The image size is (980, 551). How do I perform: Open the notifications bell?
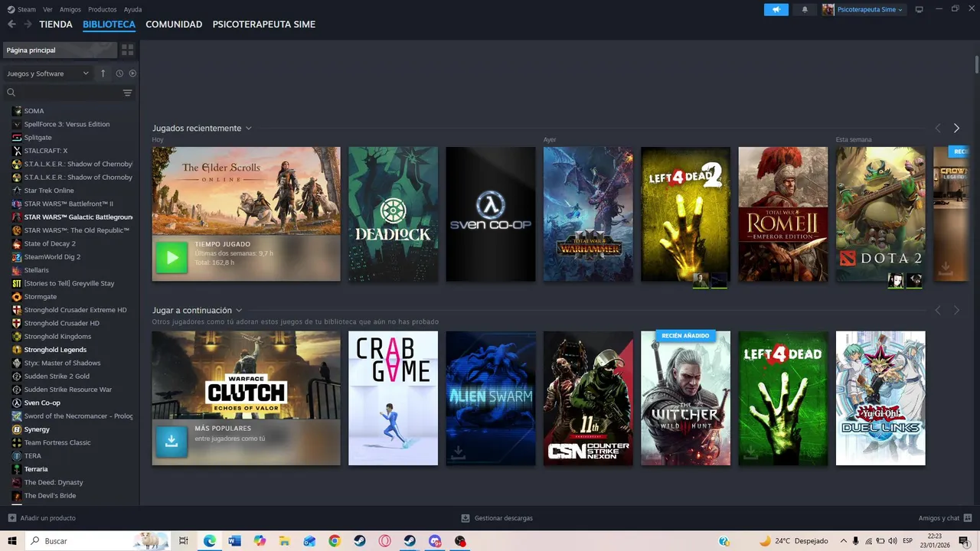(805, 9)
